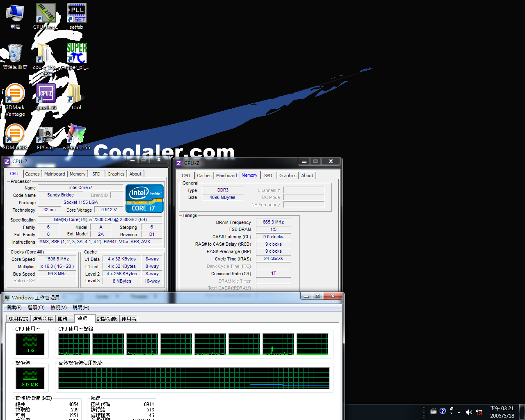Switch to CPU tab in right CPU-Z window
The height and width of the screenshot is (420, 525).
pos(186,176)
